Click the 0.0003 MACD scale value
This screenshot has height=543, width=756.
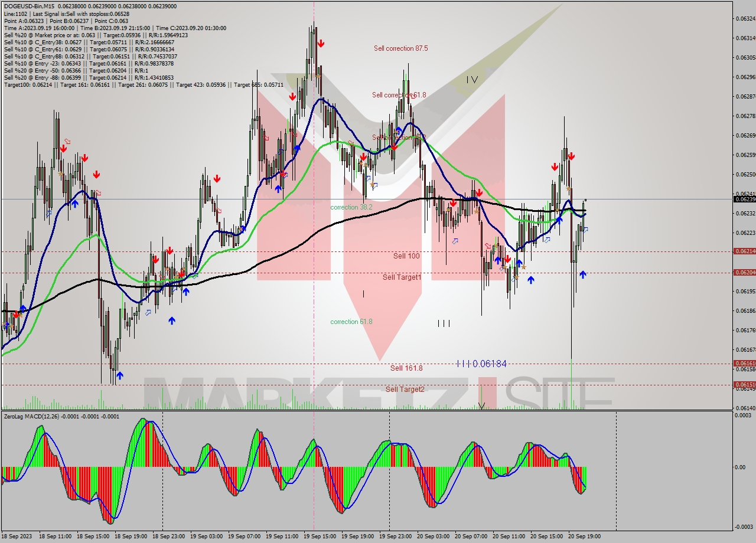click(742, 416)
